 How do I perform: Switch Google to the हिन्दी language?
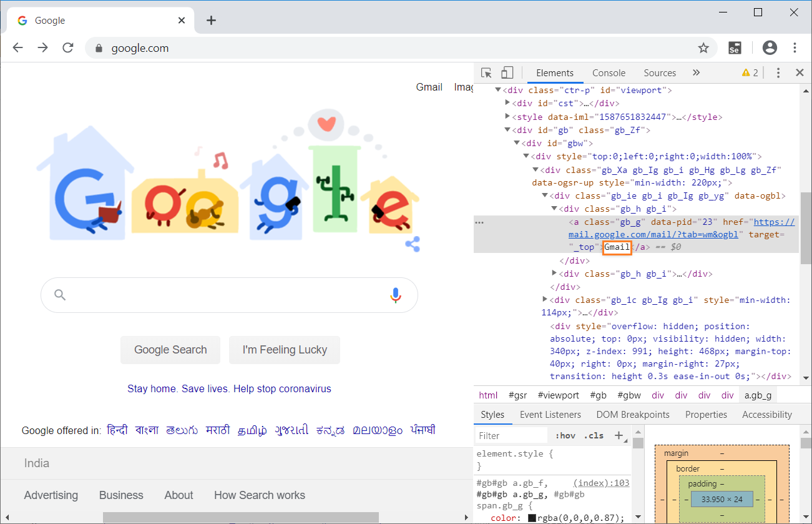(117, 430)
